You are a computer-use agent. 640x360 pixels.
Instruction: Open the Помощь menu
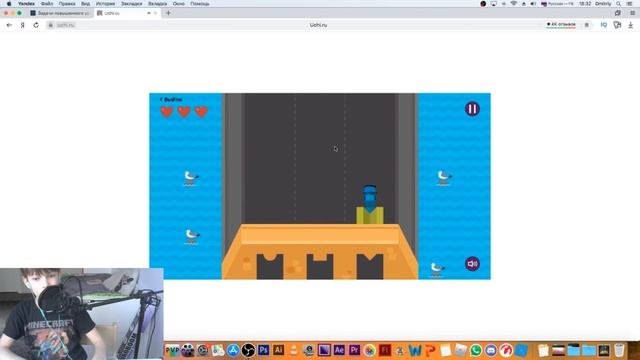(200, 4)
